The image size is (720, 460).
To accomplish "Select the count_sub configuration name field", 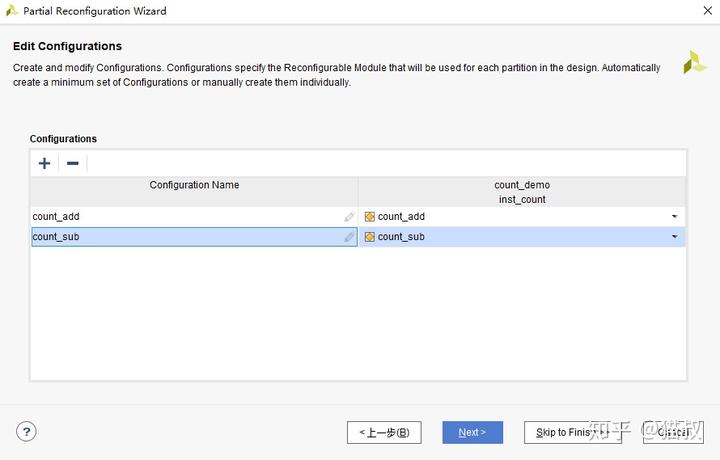I will point(185,237).
